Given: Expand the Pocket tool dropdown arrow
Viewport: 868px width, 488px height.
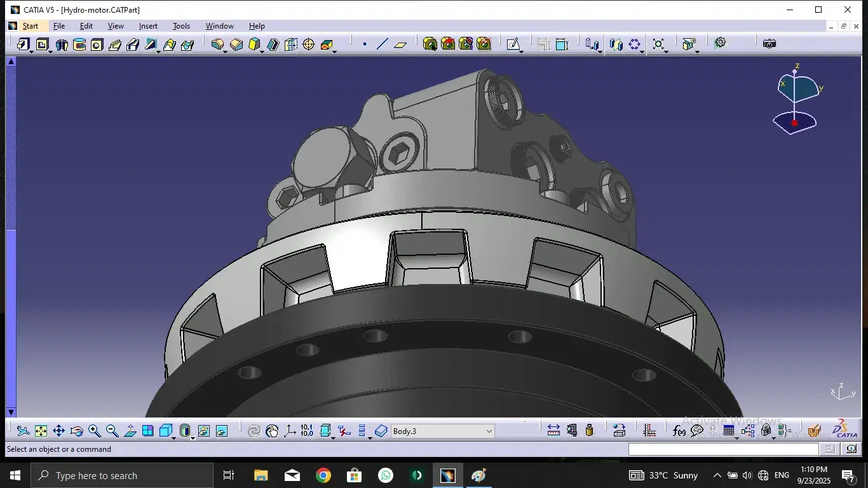Looking at the screenshot, I should tap(50, 51).
